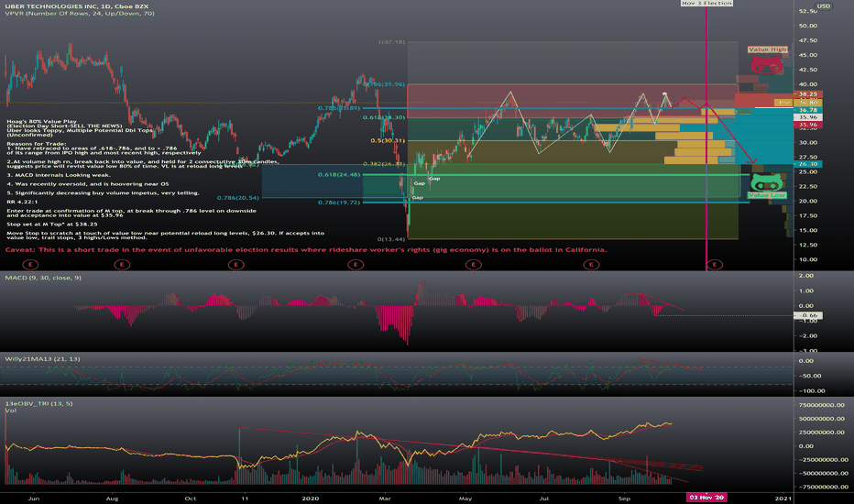This screenshot has width=854, height=504.
Task: Open the VPVR indicator legend
Action: click(x=80, y=13)
